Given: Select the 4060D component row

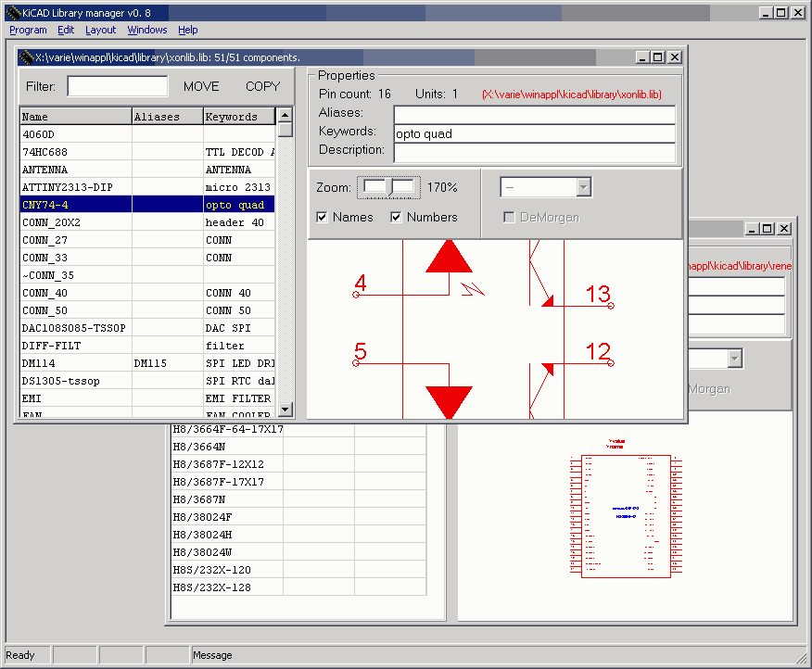Looking at the screenshot, I should [x=147, y=134].
